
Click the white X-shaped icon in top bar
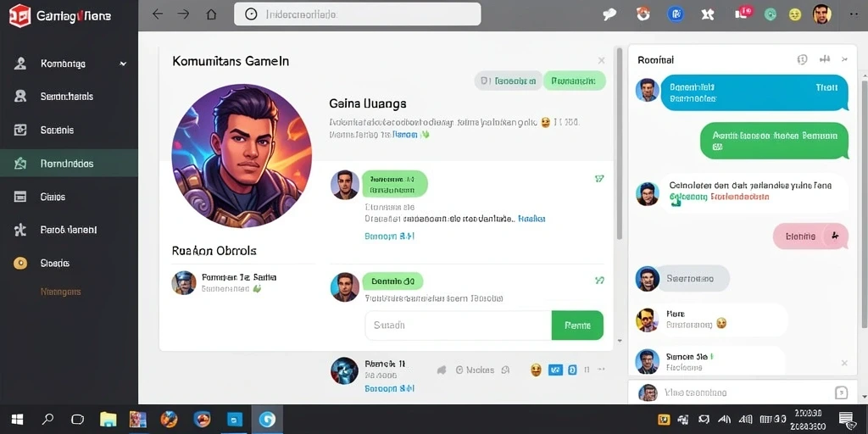point(708,15)
